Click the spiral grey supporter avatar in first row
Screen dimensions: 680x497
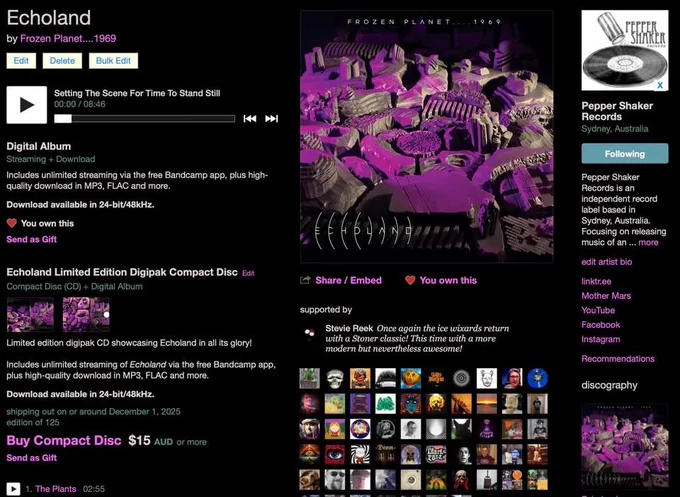(461, 379)
